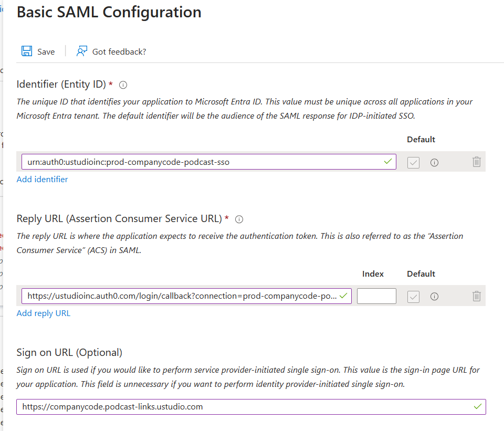This screenshot has width=504, height=431.
Task: Delete the identifier row with trash icon
Action: click(477, 162)
